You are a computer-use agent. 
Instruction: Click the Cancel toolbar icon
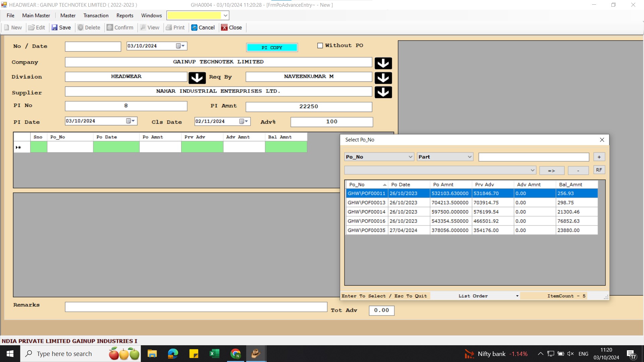[195, 27]
